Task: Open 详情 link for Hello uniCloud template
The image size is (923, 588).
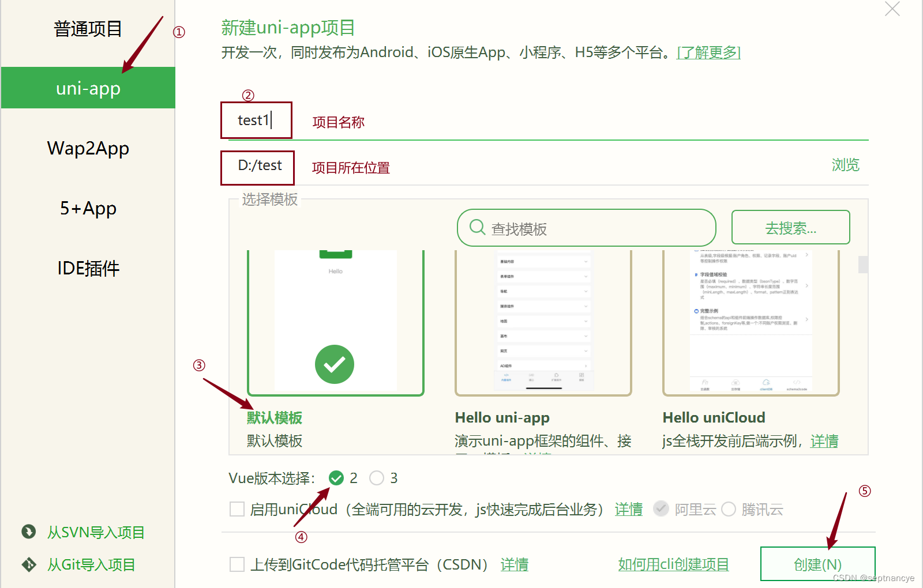Action: [824, 441]
